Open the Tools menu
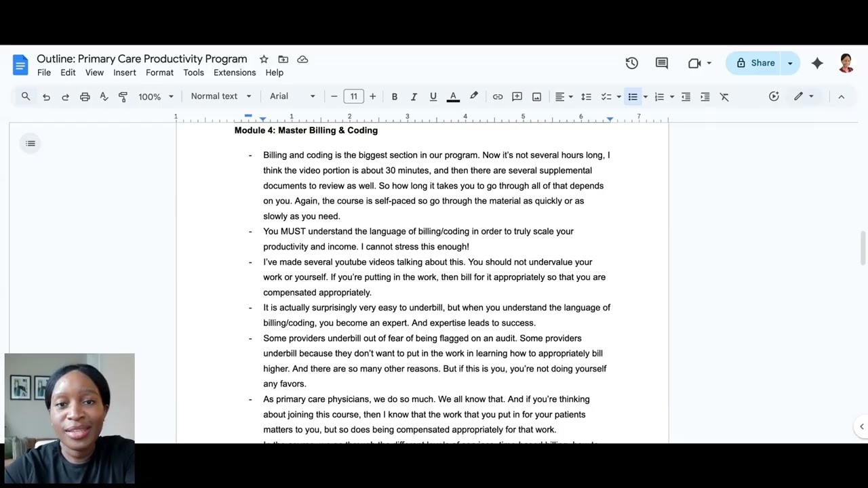 tap(193, 73)
